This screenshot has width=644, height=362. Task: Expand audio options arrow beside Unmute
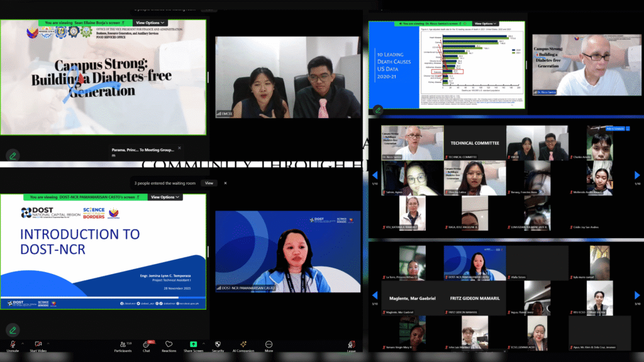coord(21,343)
